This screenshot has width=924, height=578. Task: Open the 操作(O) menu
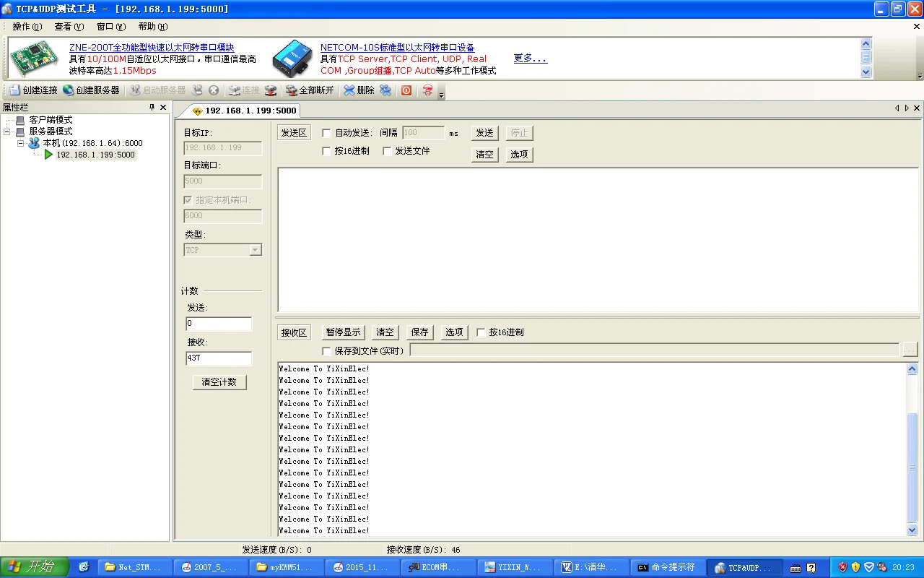click(x=27, y=27)
